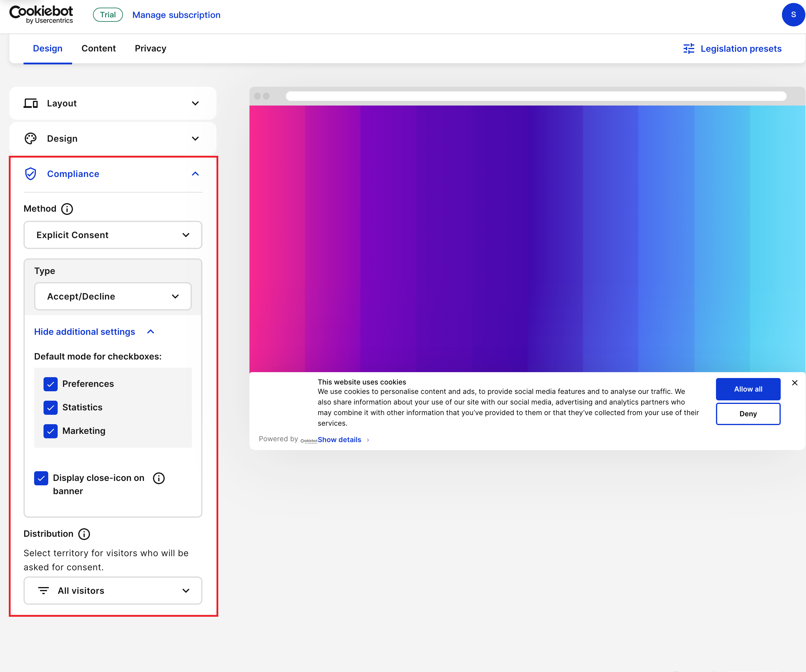Toggle Display close-icon on banner
This screenshot has width=806, height=672.
(41, 478)
